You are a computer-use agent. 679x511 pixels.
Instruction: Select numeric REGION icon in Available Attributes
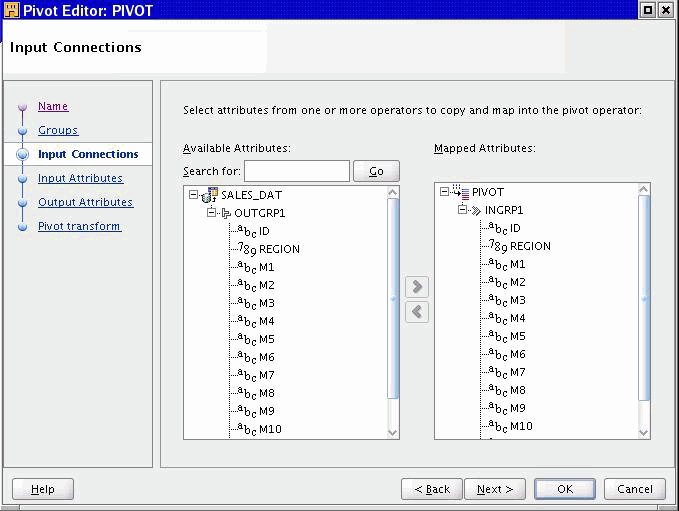coord(246,249)
